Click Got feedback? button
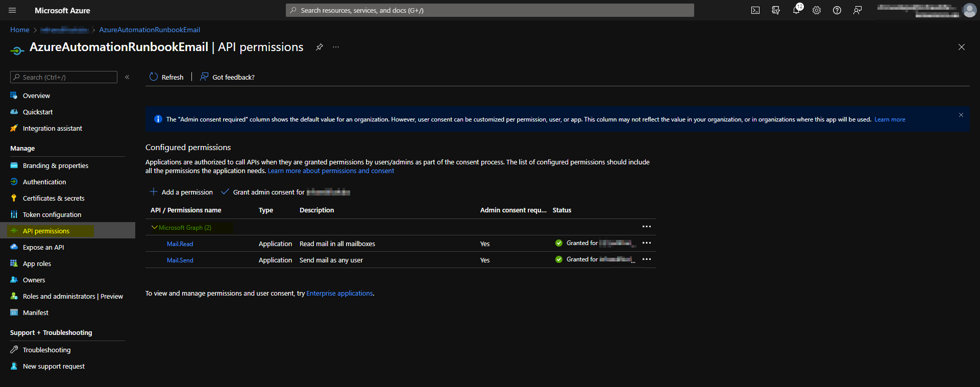 click(227, 77)
